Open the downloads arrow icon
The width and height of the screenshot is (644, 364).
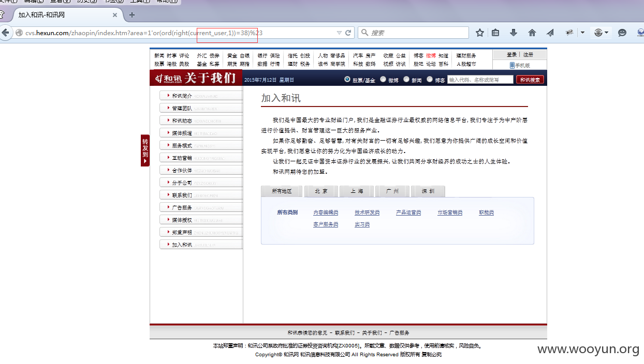click(x=514, y=33)
